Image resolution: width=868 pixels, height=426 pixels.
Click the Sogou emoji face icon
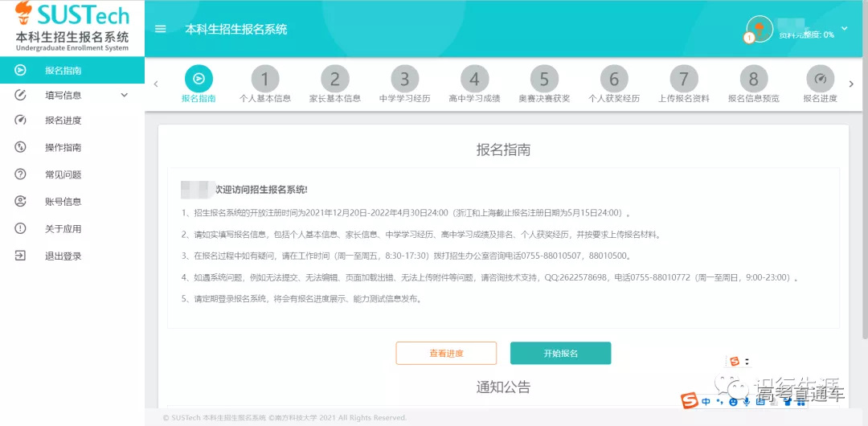click(x=734, y=403)
